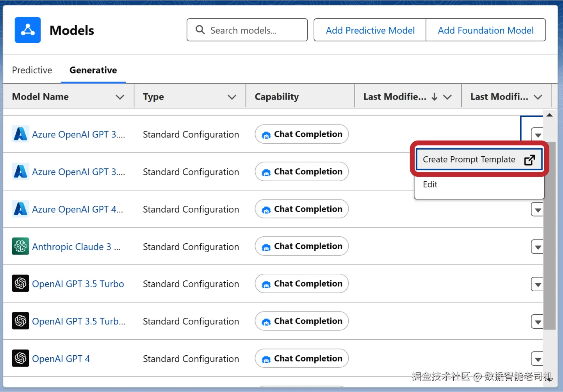
Task: Click the OpenAI GPT 4 logo icon
Action: (20, 358)
